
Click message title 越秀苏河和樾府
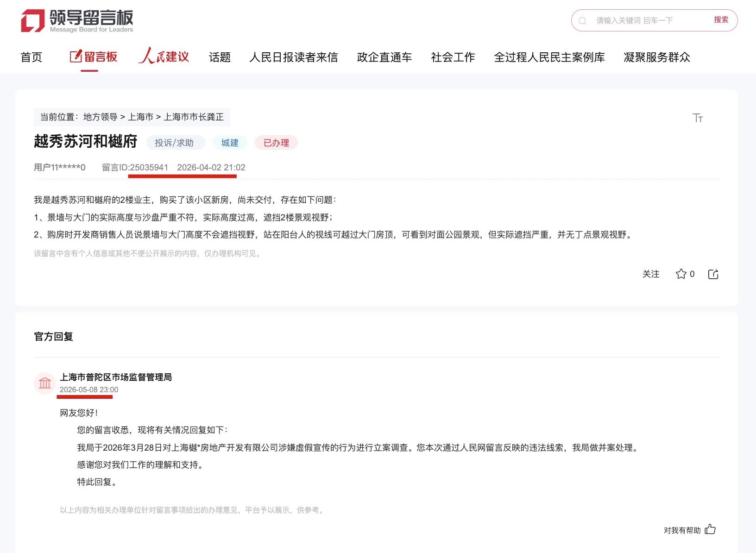point(86,141)
